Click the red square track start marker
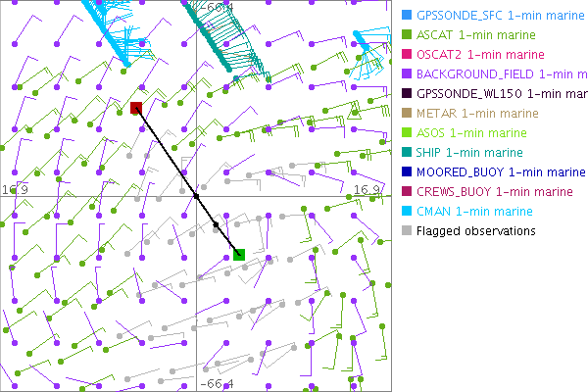 136,107
